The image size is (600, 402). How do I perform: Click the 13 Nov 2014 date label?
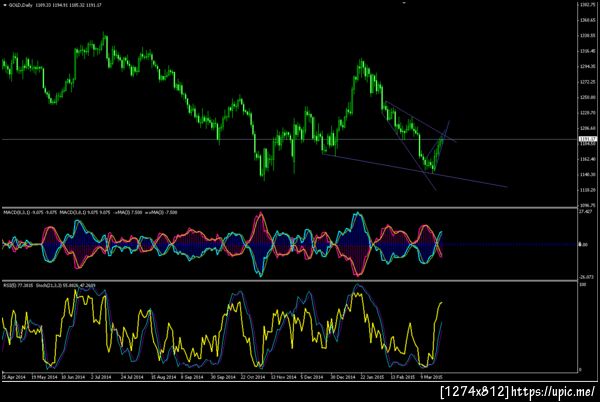pyautogui.click(x=284, y=377)
